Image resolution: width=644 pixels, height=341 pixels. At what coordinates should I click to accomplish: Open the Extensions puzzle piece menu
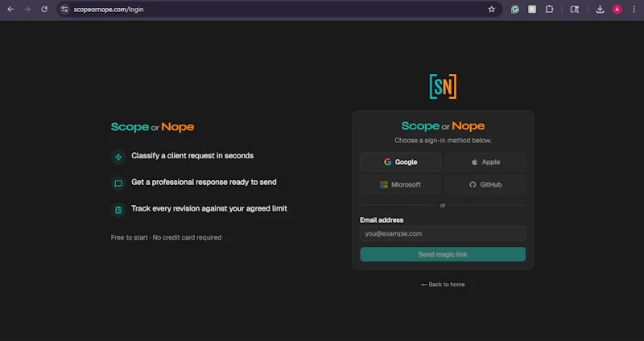(x=549, y=9)
